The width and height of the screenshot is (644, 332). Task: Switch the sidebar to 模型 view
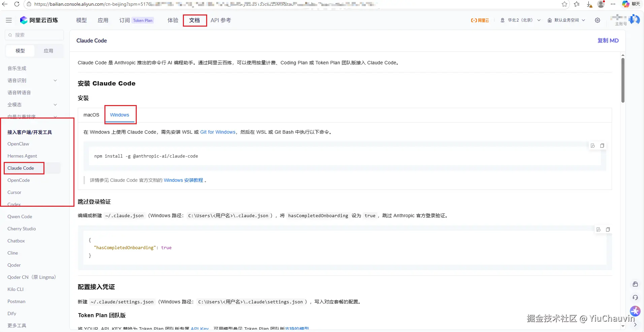tap(20, 51)
